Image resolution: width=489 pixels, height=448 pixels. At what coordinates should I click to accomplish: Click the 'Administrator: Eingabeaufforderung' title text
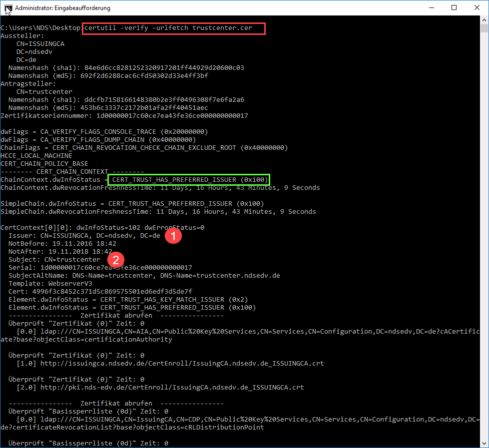coord(62,8)
